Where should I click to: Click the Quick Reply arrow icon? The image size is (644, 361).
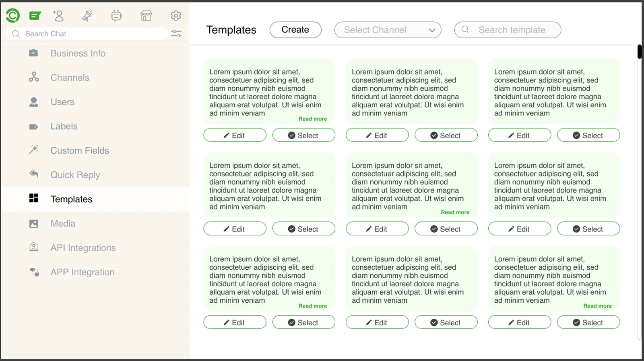coord(34,174)
